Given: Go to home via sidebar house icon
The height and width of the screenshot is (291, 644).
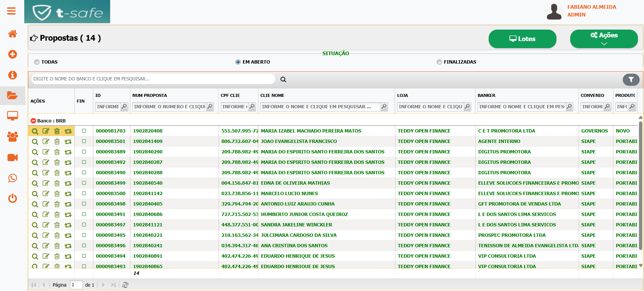Looking at the screenshot, I should pyautogui.click(x=12, y=34).
